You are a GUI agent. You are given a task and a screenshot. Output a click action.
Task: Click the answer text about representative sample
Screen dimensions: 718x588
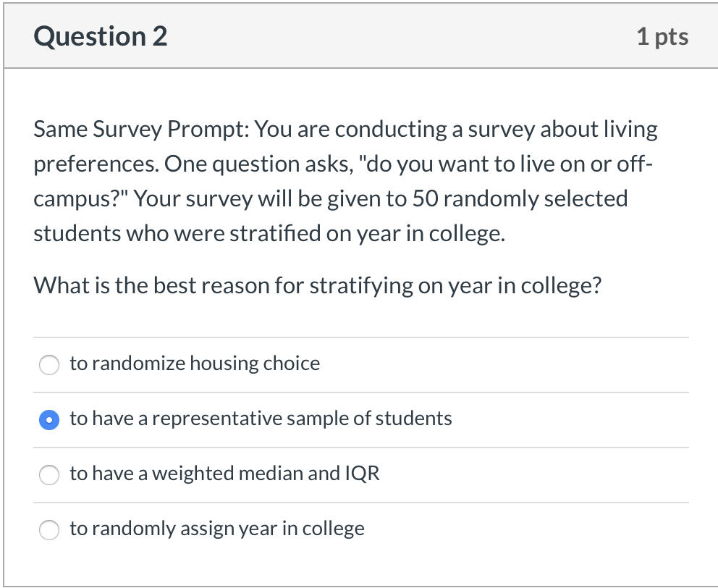260,419
